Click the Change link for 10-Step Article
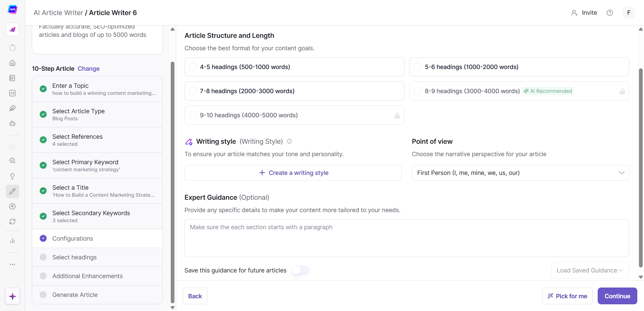The image size is (644, 311). point(89,69)
